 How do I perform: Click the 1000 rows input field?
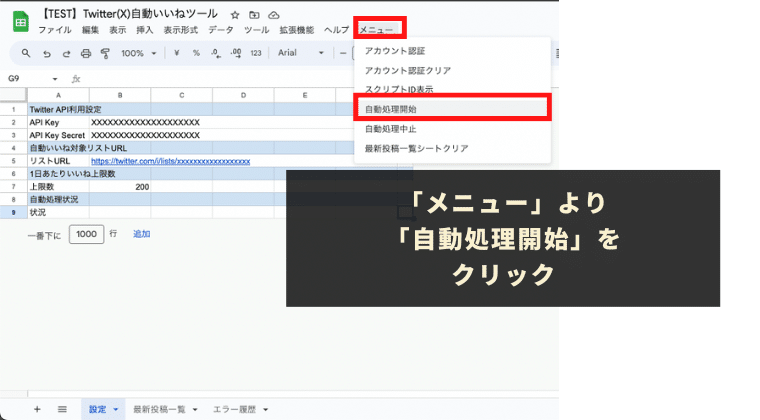pos(86,234)
